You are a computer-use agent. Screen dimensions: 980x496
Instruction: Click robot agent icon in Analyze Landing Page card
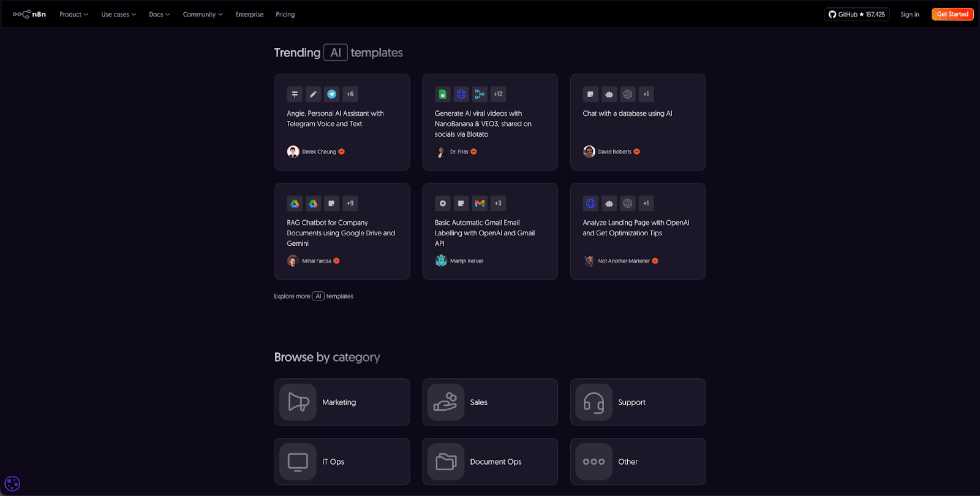[x=609, y=203]
